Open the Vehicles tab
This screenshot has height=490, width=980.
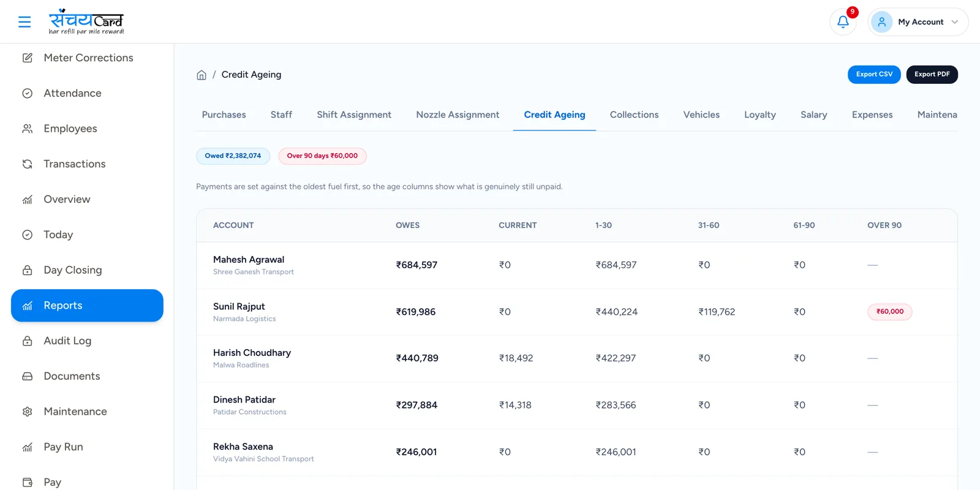tap(701, 115)
